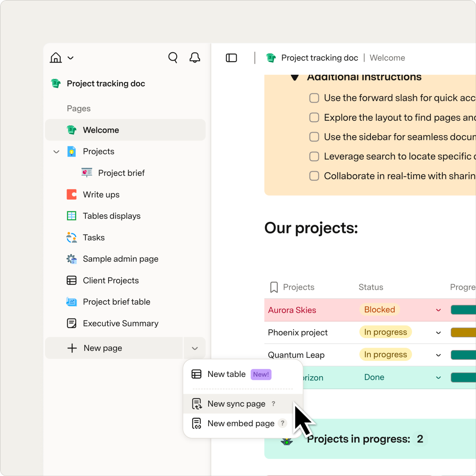476x476 pixels.
Task: Click the Executive Summary note icon
Action: pos(71,323)
